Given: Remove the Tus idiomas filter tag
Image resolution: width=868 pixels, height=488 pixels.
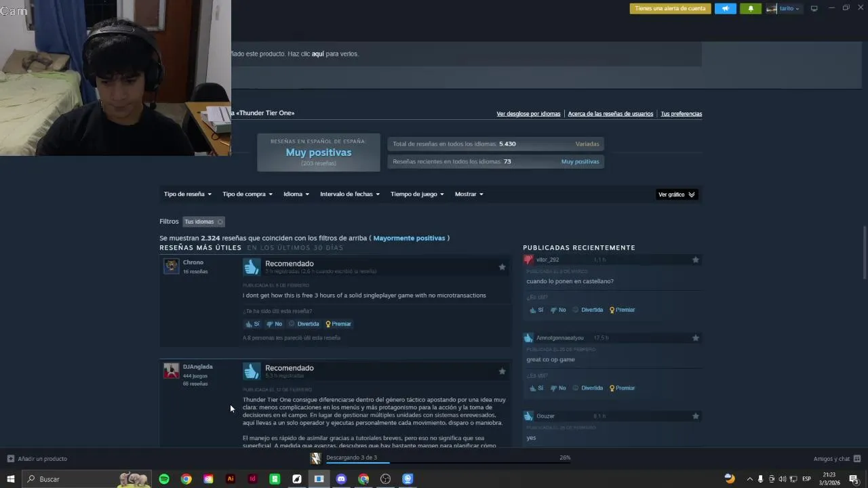Looking at the screenshot, I should tap(220, 222).
